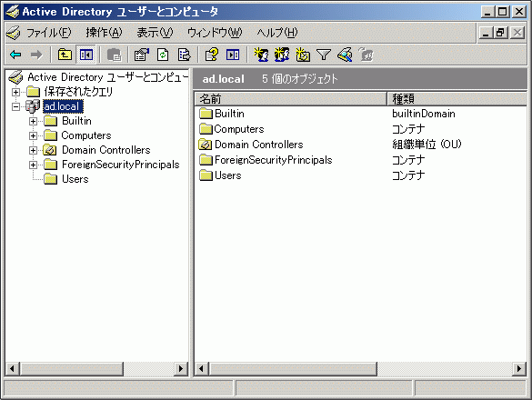
Task: Create a new organizational unit icon
Action: [x=303, y=55]
